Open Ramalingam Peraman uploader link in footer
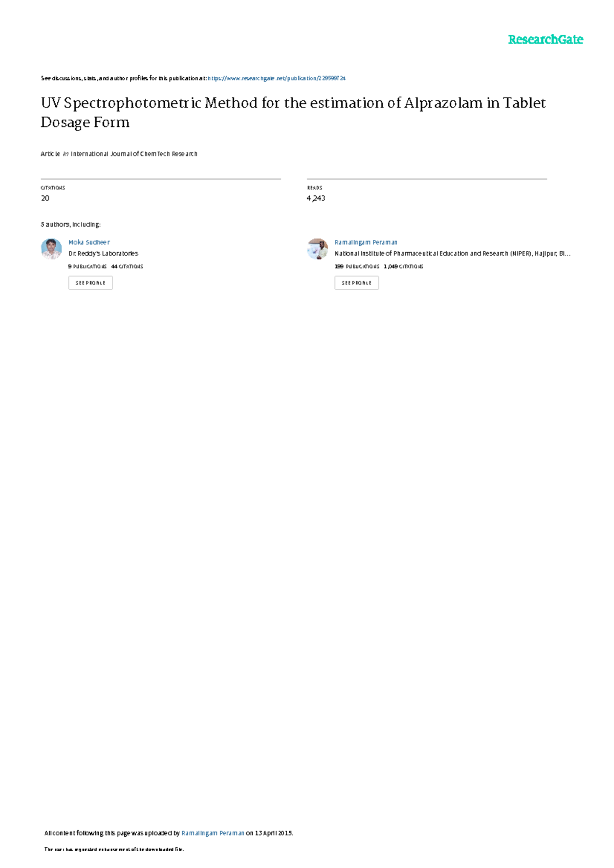This screenshot has width=614, height=868. [213, 833]
